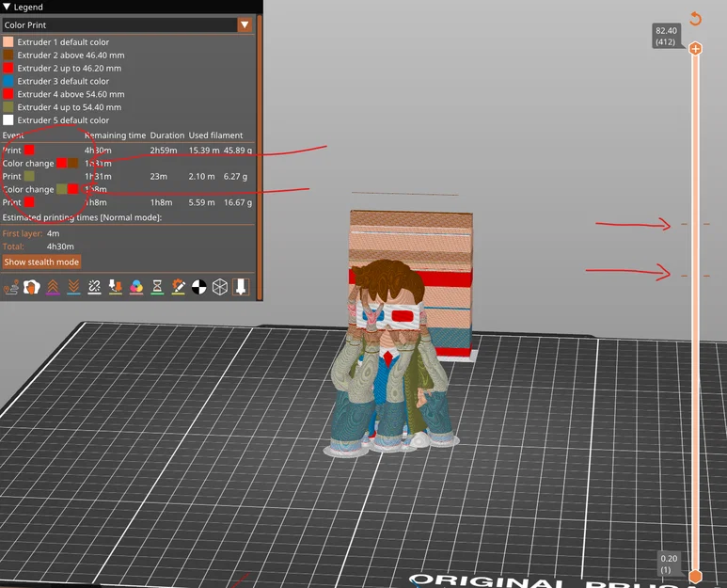Click the 'Extruder 4 up to 54.40 mm' label

[69, 107]
